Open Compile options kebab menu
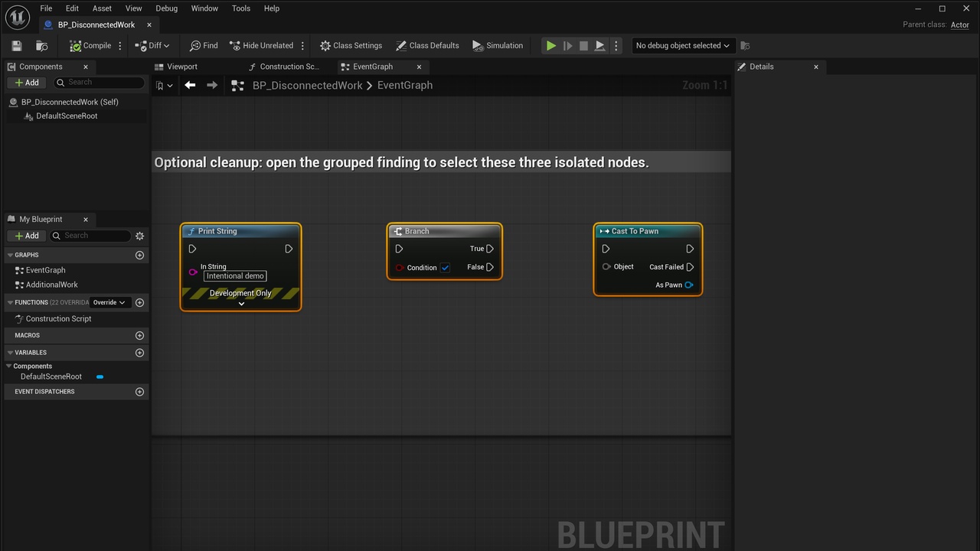The height and width of the screenshot is (551, 980). click(120, 46)
